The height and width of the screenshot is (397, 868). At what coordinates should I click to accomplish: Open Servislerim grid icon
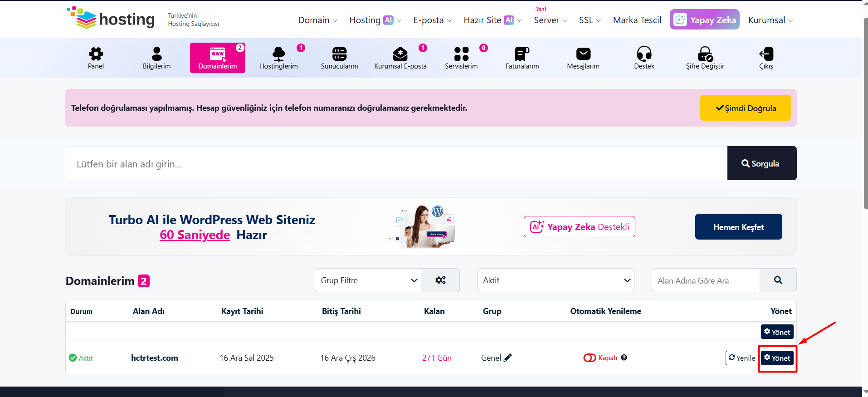(461, 54)
